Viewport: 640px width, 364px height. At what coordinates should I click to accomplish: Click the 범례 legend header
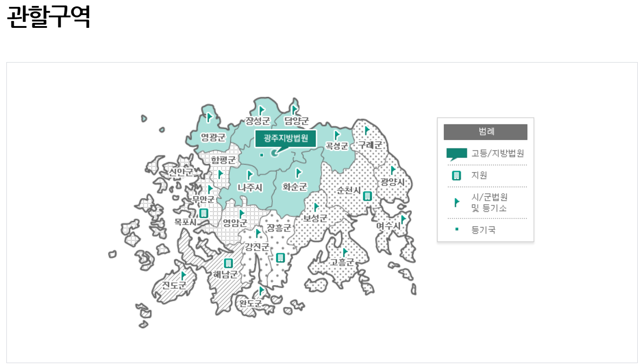485,132
